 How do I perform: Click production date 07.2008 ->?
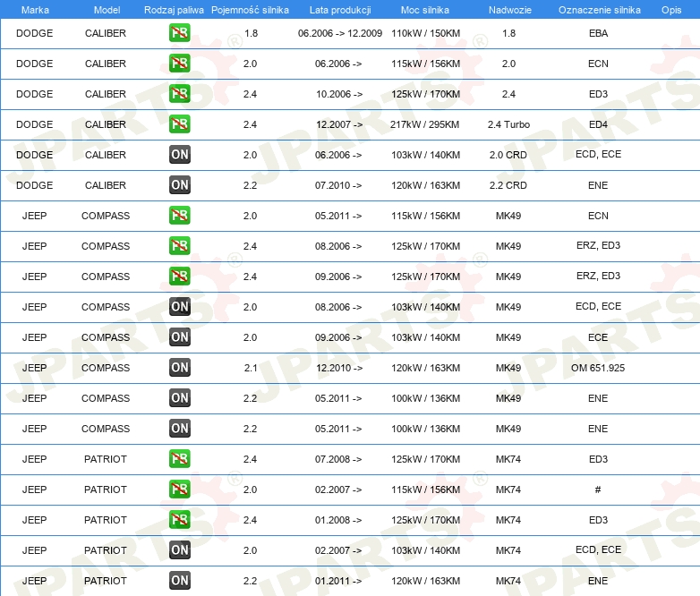point(338,459)
